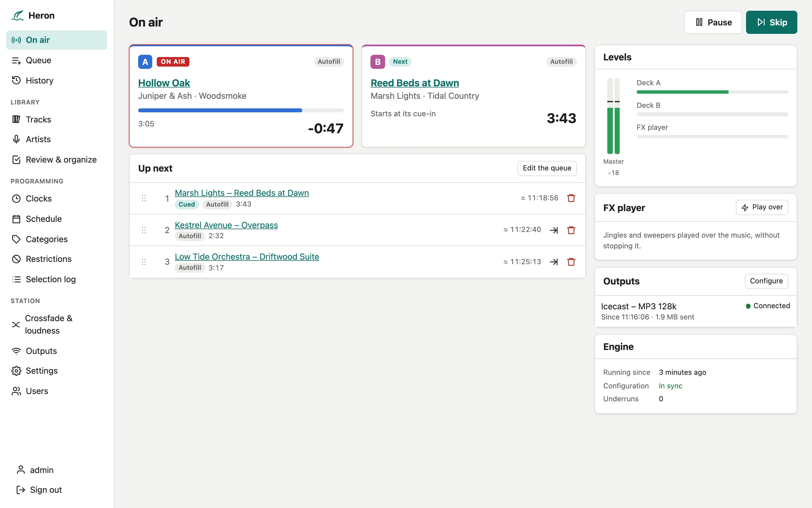Click the Master level meter
Viewport: 812px width, 508px height.
click(x=613, y=116)
